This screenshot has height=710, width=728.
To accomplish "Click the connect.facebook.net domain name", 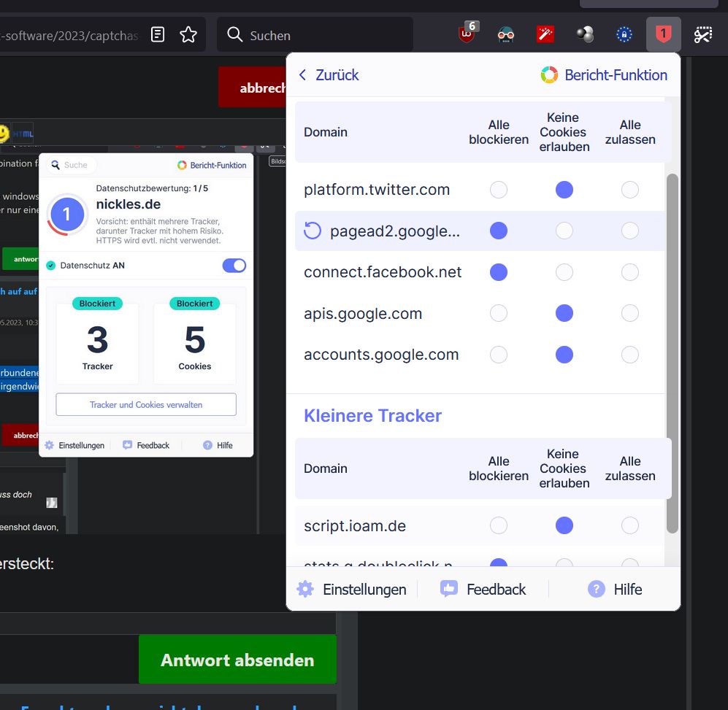I will 383,272.
